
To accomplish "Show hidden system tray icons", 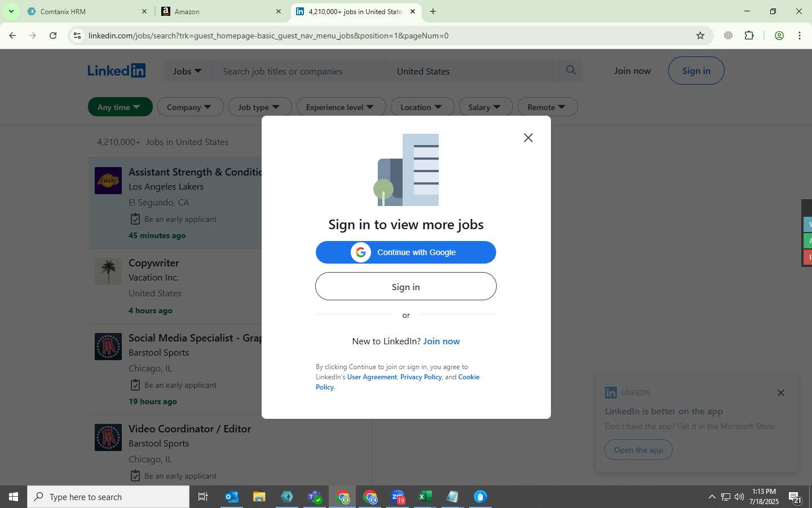I will click(x=712, y=497).
